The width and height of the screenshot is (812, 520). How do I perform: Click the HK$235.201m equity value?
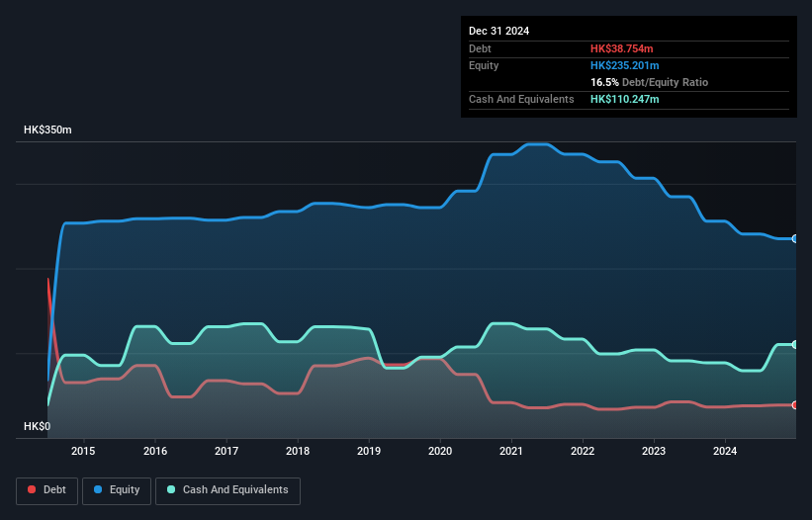pyautogui.click(x=624, y=65)
